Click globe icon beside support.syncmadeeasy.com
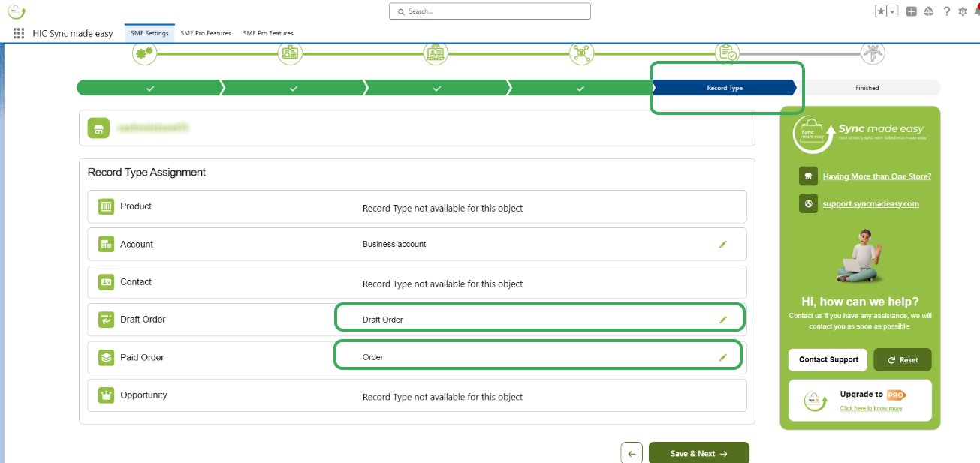 click(809, 203)
